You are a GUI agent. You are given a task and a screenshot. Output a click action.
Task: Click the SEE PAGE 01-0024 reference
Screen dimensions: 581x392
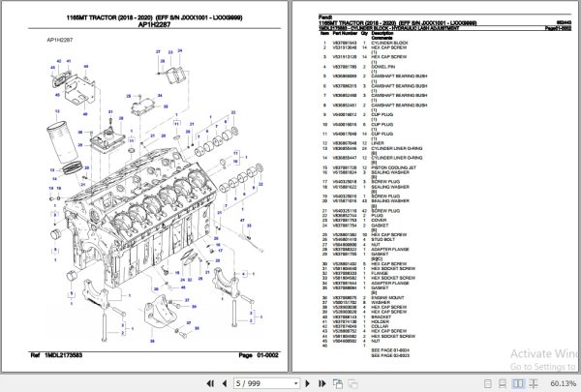coord(390,350)
